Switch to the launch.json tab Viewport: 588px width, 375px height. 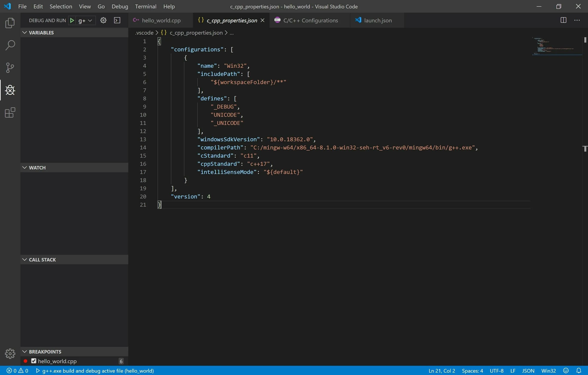378,20
